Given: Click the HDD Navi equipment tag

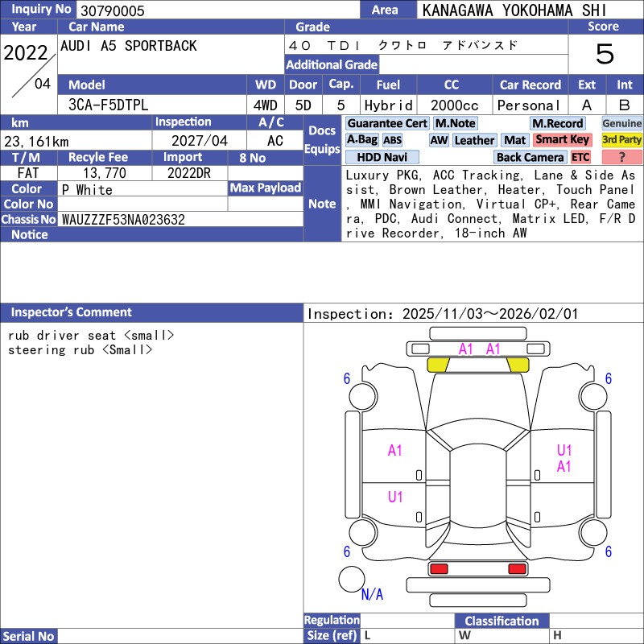Looking at the screenshot, I should tap(382, 157).
